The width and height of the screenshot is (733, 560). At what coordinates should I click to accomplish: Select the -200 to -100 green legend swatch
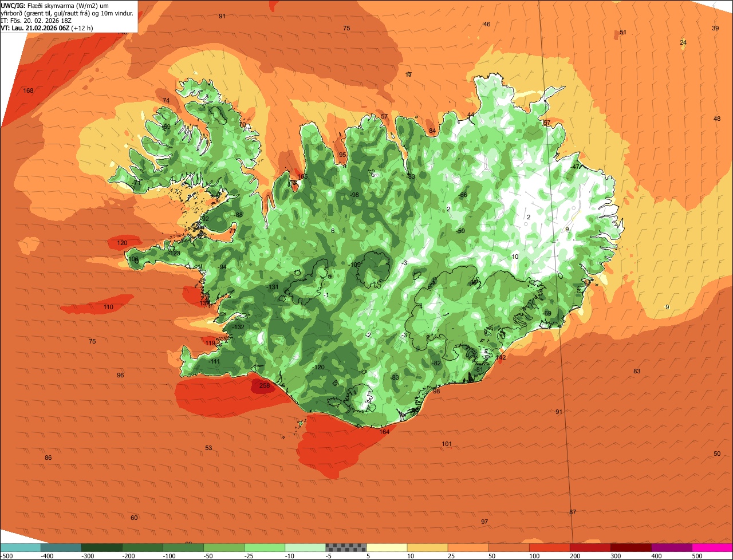pyautogui.click(x=143, y=547)
